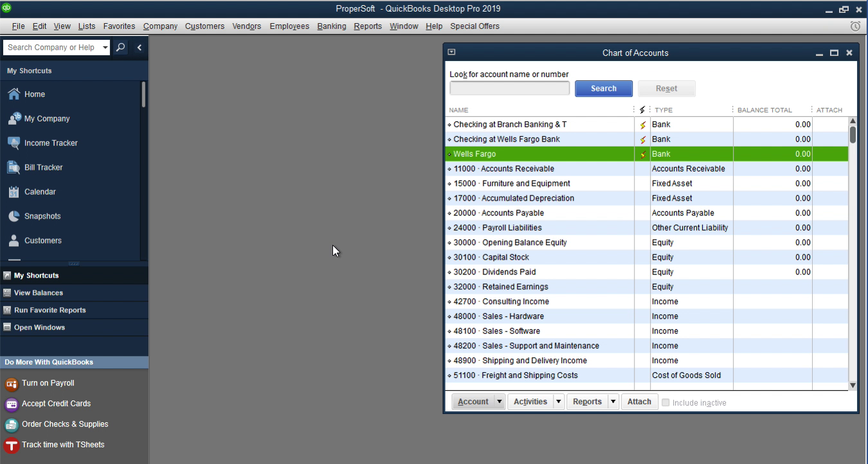Open the Bill Tracker icon
Viewport: 868px width, 464px height.
coord(14,167)
